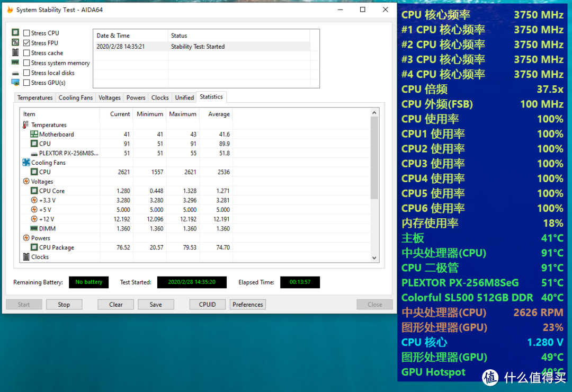Select the Unified tab
Image resolution: width=572 pixels, height=392 pixels.
(x=184, y=97)
